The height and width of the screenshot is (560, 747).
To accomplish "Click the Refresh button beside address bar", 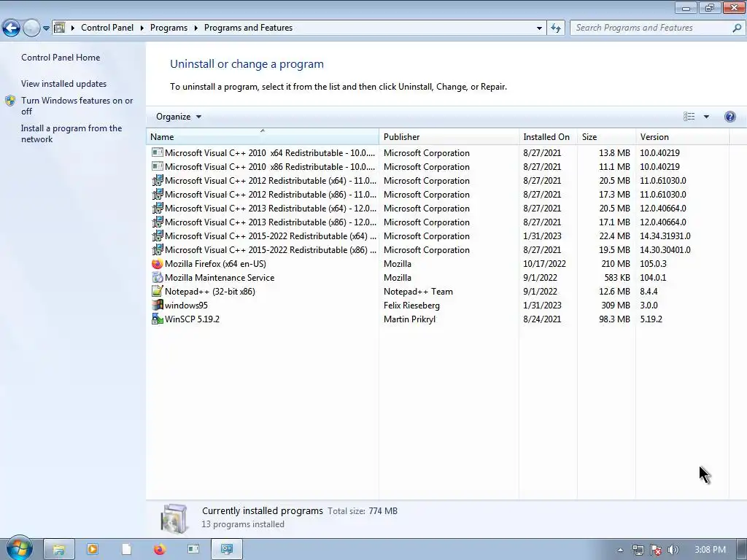I will coord(556,28).
